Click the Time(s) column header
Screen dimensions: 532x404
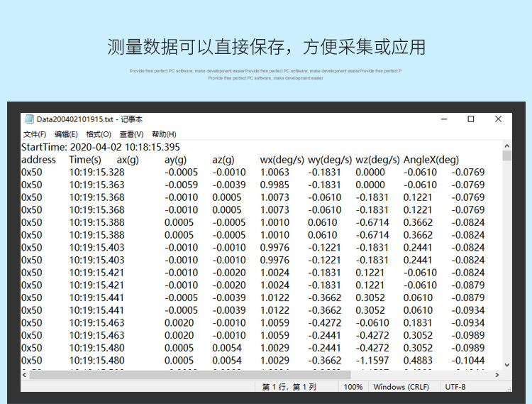click(x=85, y=160)
